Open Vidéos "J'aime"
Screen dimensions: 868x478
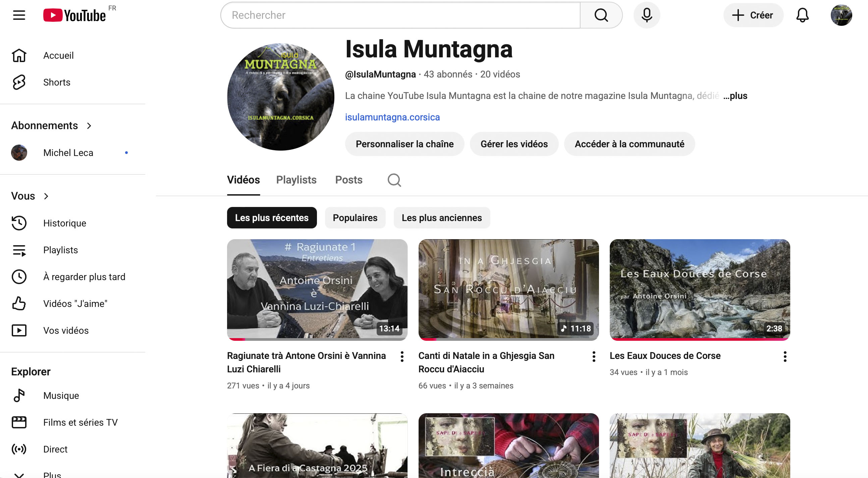coord(75,303)
